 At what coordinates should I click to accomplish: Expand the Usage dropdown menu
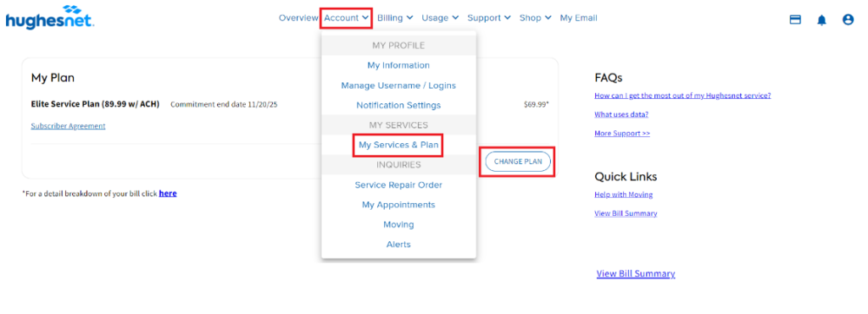click(x=440, y=18)
